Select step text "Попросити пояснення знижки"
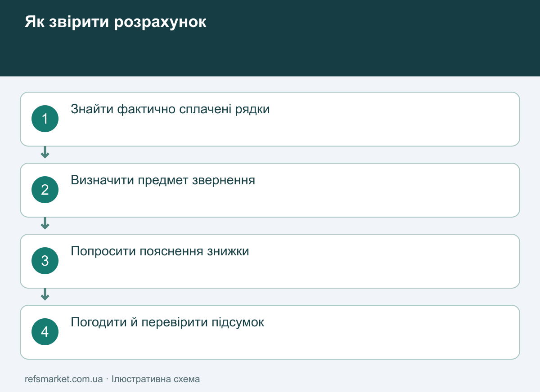The image size is (540, 392). pos(160,251)
